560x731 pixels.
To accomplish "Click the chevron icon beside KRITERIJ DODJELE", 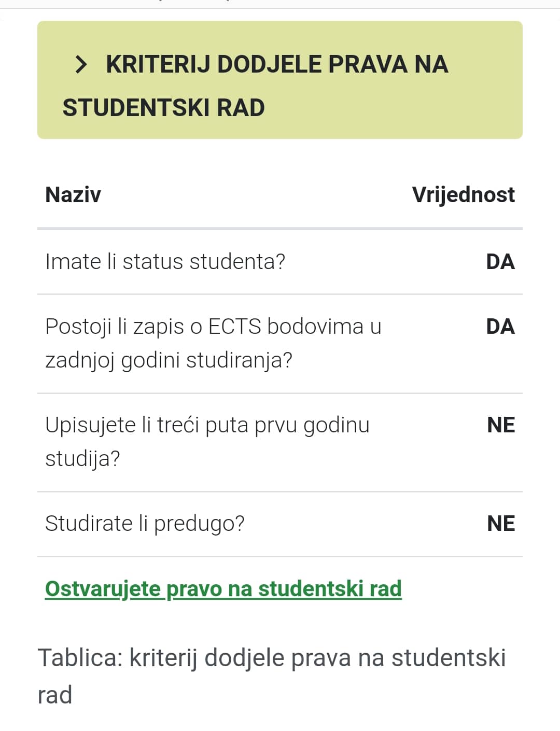I will click(81, 64).
